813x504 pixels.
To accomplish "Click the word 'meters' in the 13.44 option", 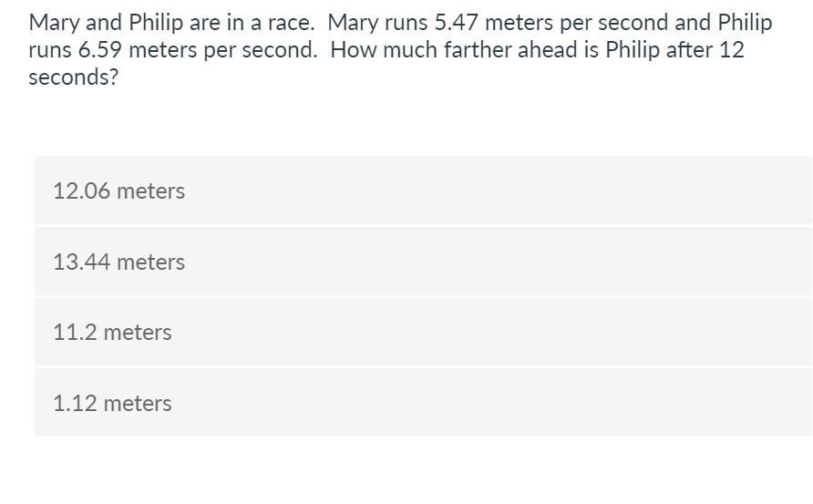I will 151,262.
